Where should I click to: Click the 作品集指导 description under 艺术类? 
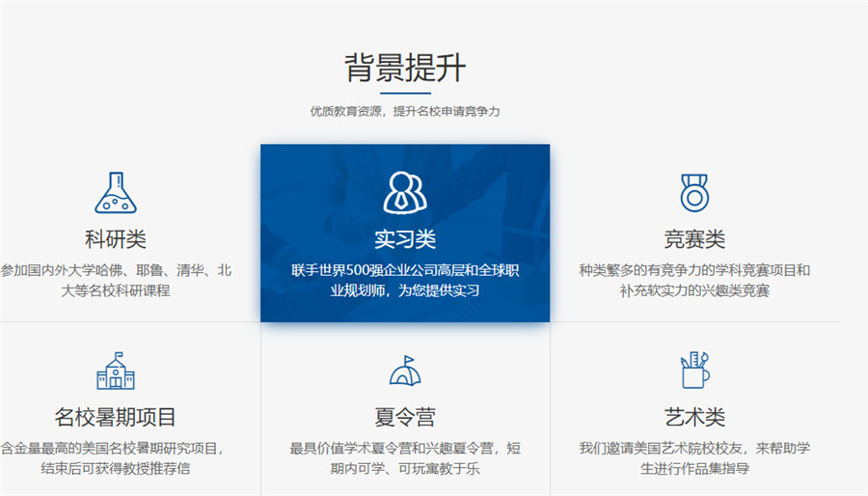point(693,458)
